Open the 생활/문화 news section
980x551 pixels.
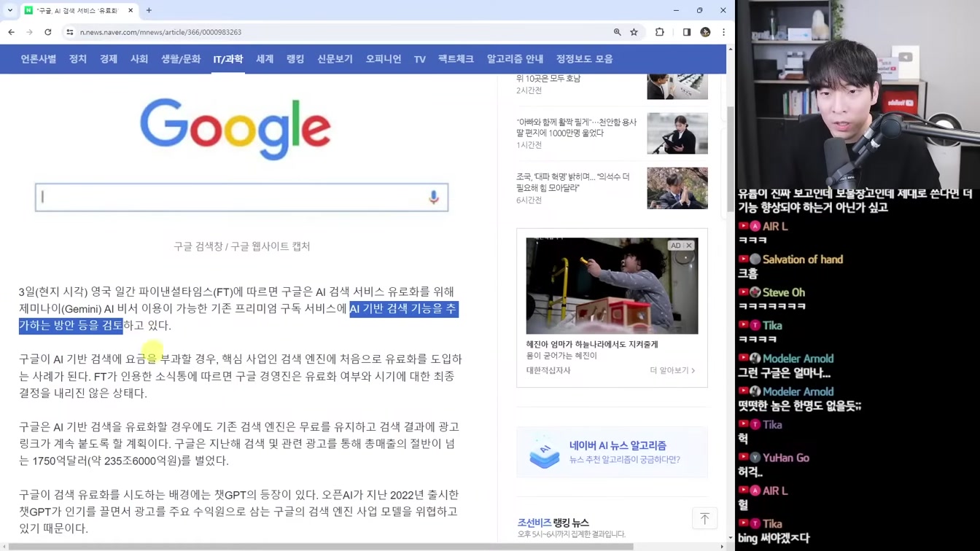point(181,59)
